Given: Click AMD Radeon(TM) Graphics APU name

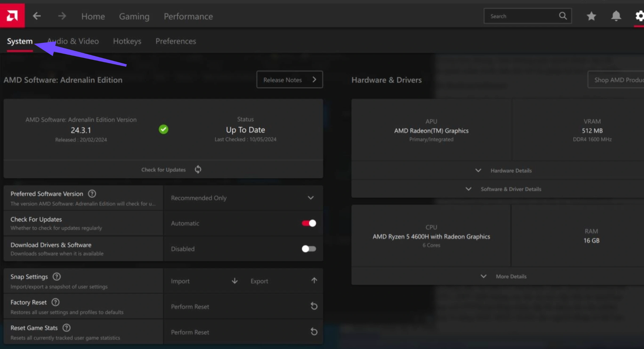Looking at the screenshot, I should [x=431, y=131].
